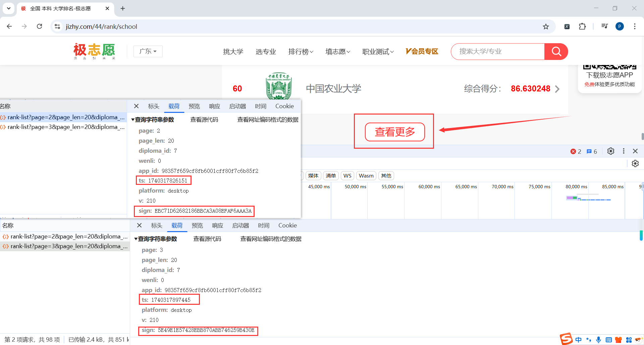Select rank-list?page=2 request in upper list
The height and width of the screenshot is (345, 644).
[x=63, y=117]
